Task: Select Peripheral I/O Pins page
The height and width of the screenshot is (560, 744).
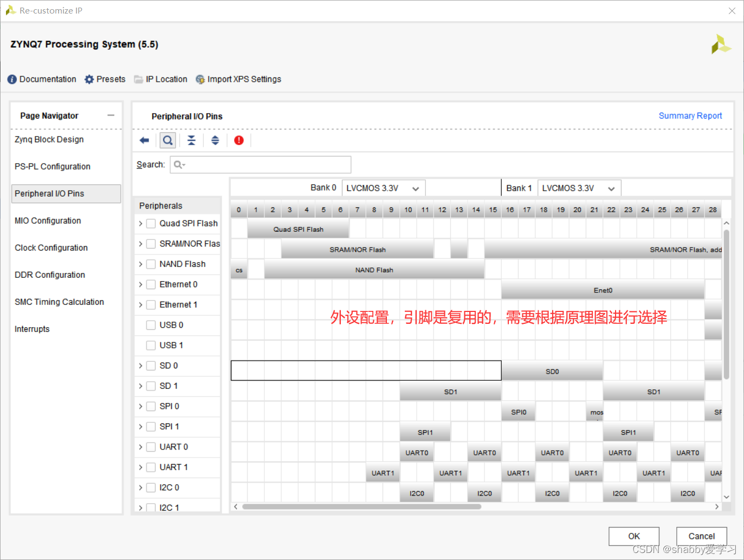Action: coord(66,193)
